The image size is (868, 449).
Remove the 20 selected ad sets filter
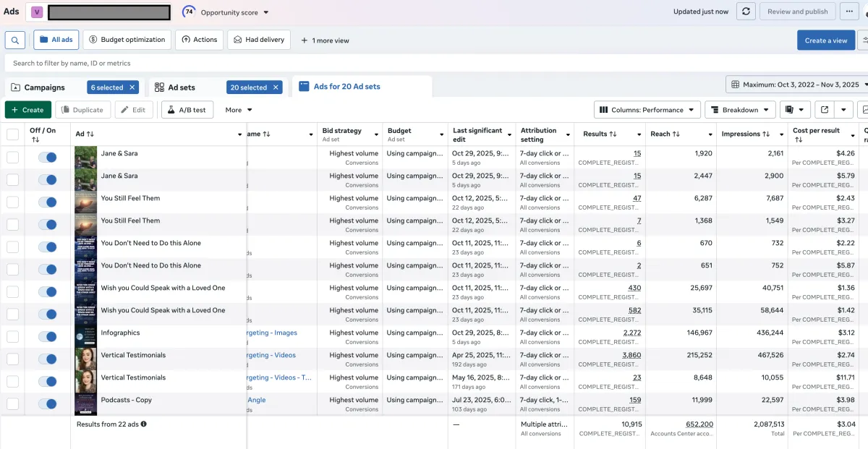[275, 87]
